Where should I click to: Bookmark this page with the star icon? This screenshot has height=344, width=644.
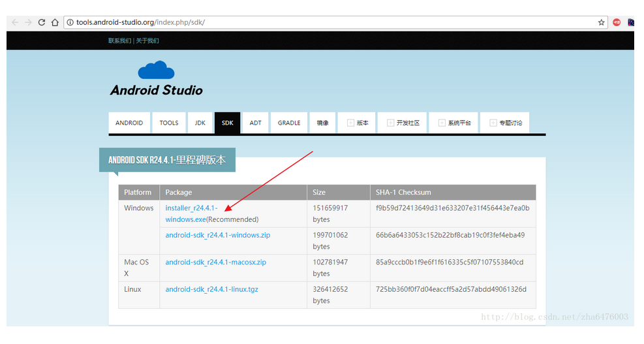602,22
